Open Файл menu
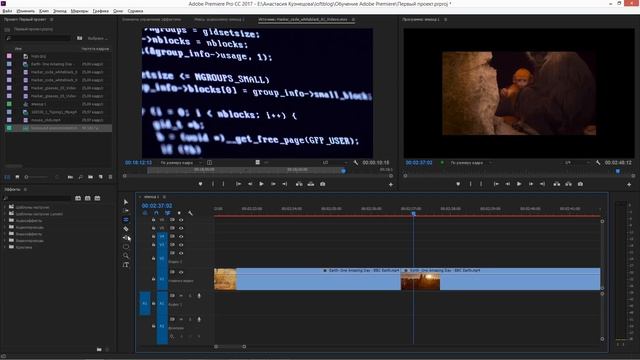 point(7,11)
